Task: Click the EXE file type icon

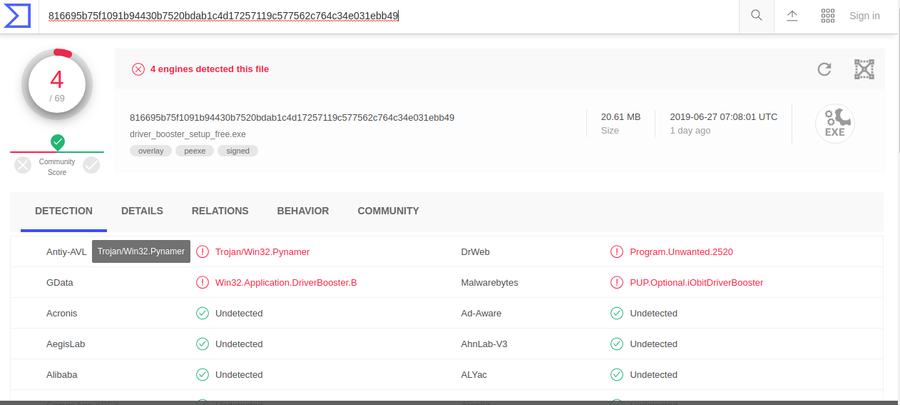Action: (835, 123)
